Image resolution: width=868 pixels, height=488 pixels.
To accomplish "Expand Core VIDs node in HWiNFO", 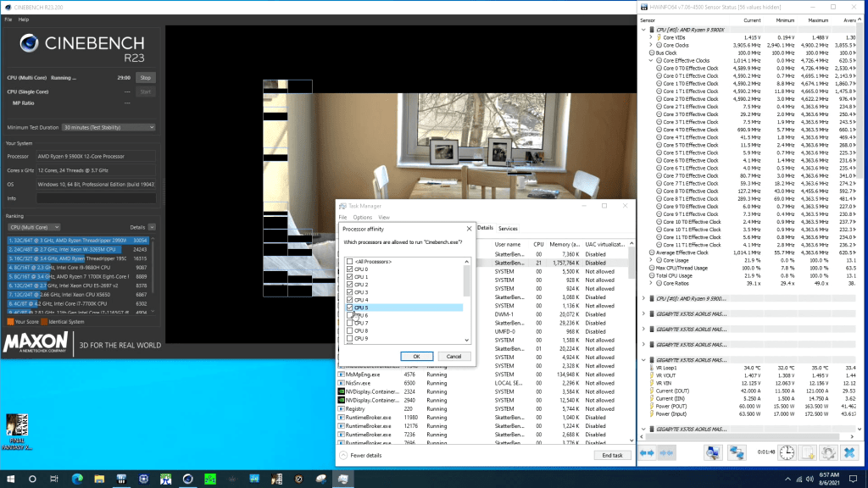I will coord(651,37).
